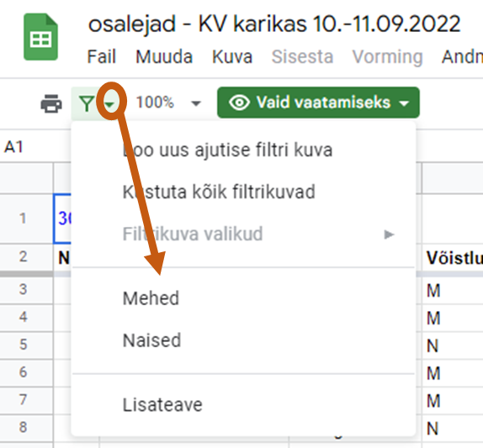Expand the 100% zoom dropdown

click(x=196, y=103)
